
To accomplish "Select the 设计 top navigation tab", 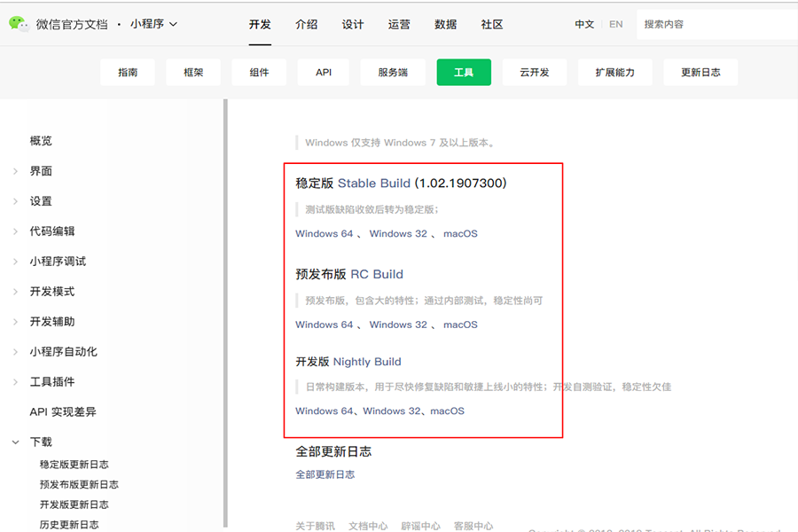I will coord(353,24).
